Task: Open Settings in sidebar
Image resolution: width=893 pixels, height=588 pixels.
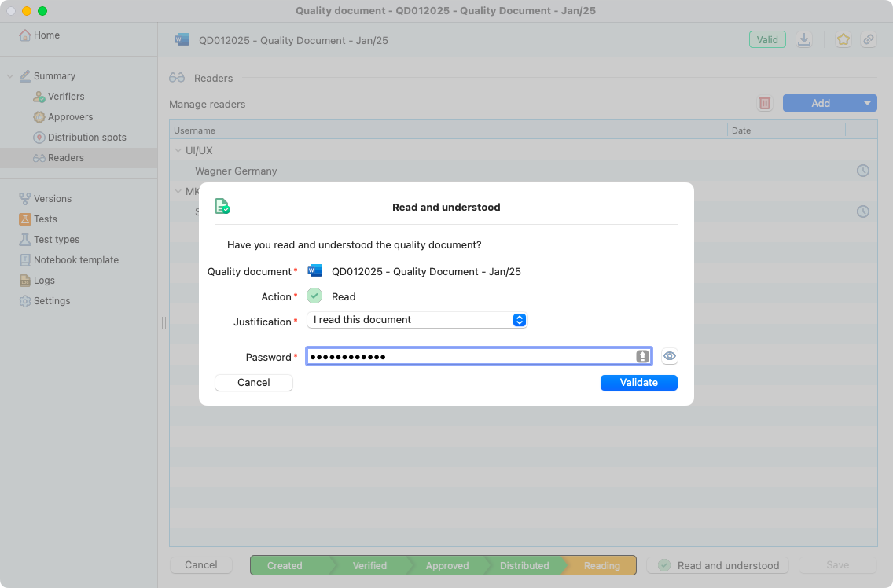Action: 52,301
